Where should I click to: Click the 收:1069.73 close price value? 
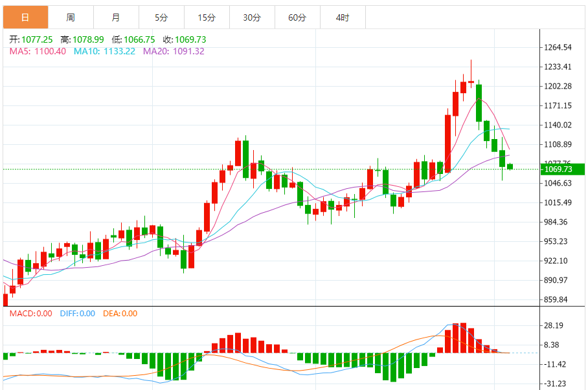click(185, 39)
